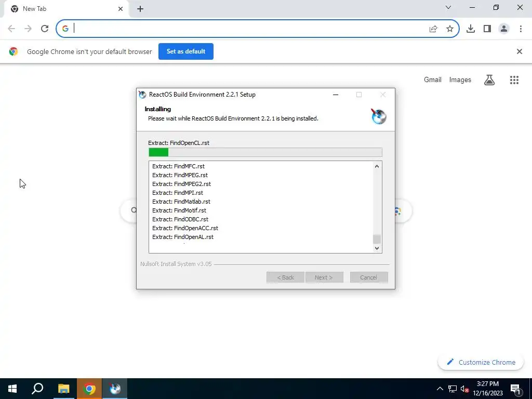
Task: Minimize the ReactOS Setup window
Action: coord(336,95)
